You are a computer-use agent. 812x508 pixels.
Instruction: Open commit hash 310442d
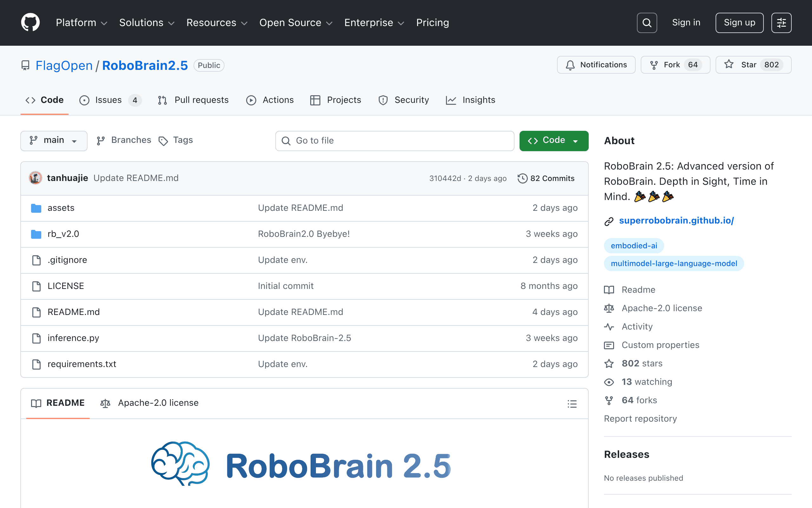[x=445, y=178]
